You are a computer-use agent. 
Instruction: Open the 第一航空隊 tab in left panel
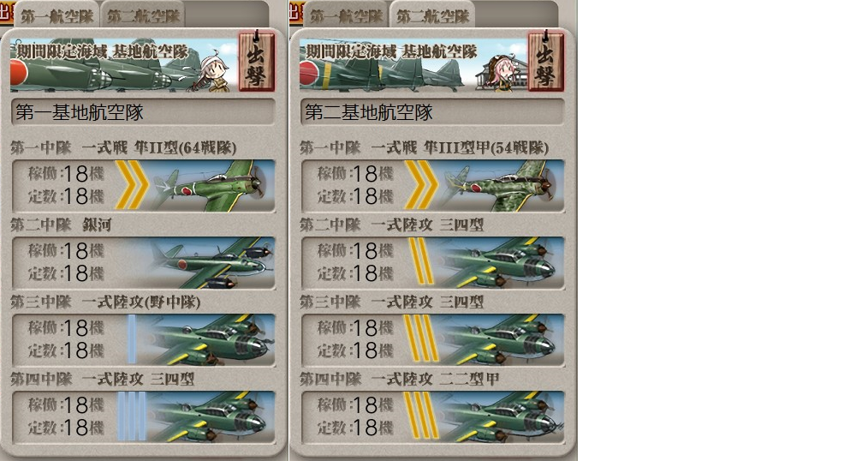57,15
